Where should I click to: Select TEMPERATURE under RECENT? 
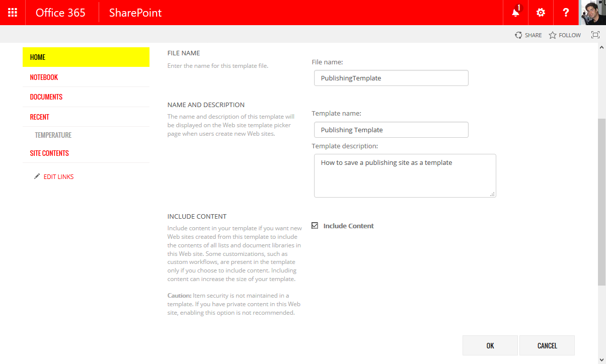[x=53, y=135]
